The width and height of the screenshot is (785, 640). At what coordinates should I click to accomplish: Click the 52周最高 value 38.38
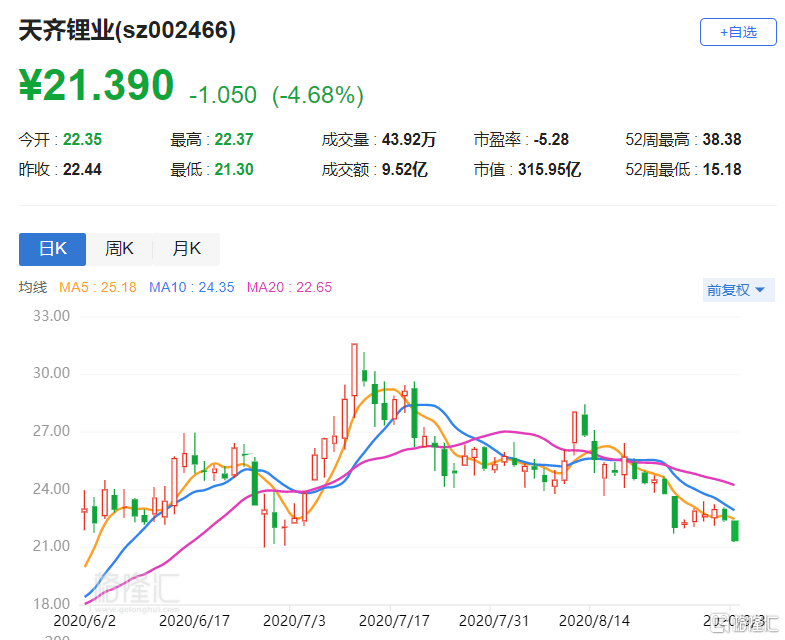(722, 139)
